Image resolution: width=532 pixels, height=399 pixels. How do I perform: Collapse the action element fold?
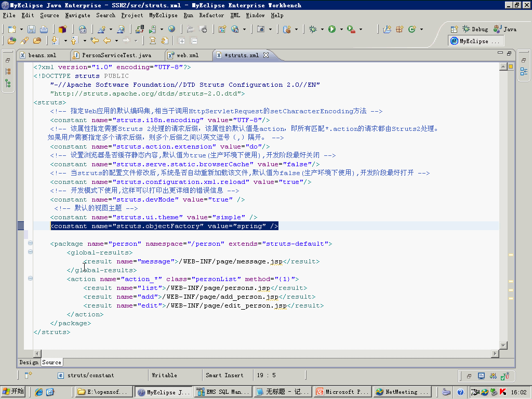30,278
